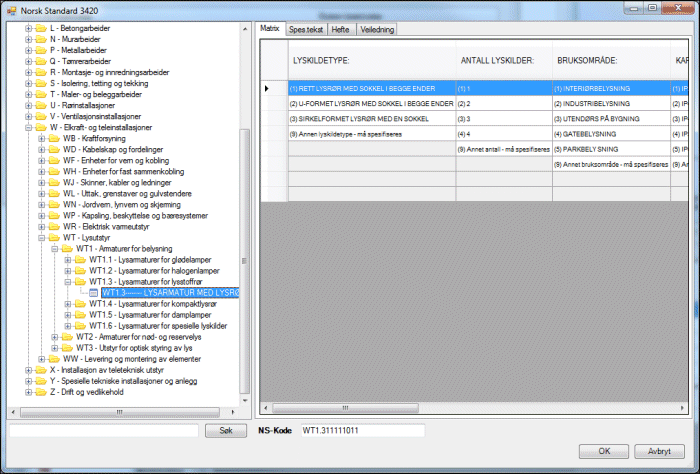Click the search text field left of Søk
The image size is (700, 474).
tap(103, 430)
